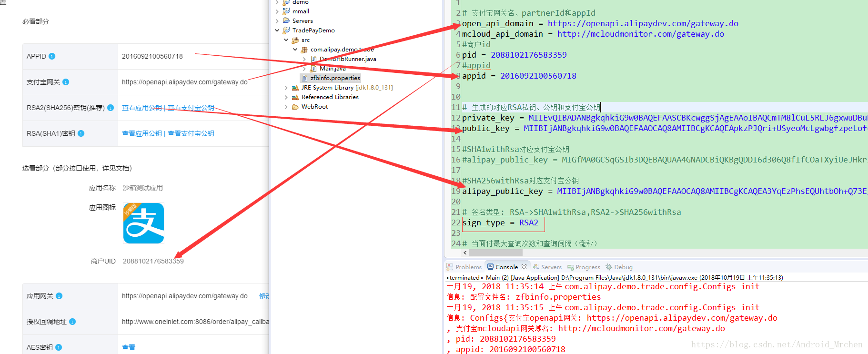This screenshot has height=354, width=868.
Task: Click the 授权回调地址 oneinlet callback URL
Action: [x=195, y=322]
